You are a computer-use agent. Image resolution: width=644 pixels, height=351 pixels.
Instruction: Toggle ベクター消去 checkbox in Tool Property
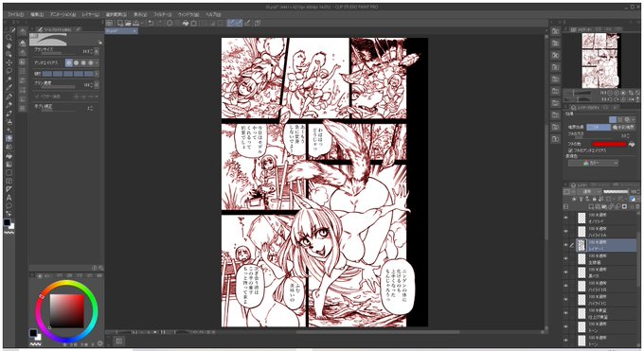(x=37, y=97)
